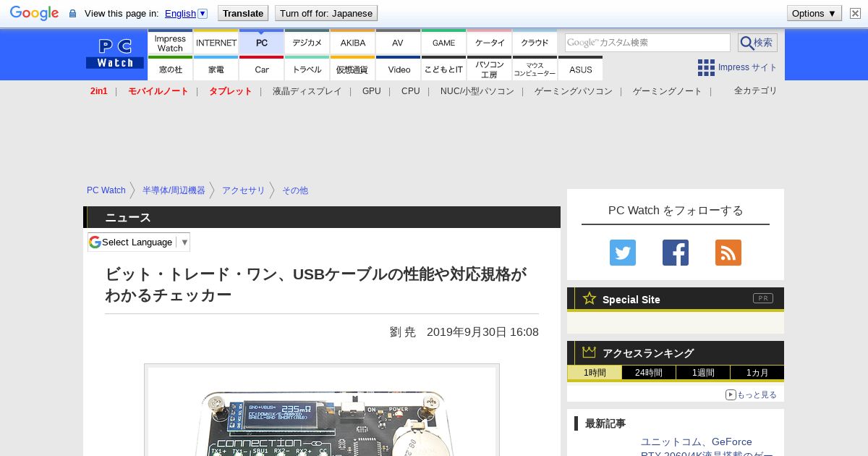Click the star icon beside Special Site
This screenshot has height=456, width=868.
coord(590,298)
